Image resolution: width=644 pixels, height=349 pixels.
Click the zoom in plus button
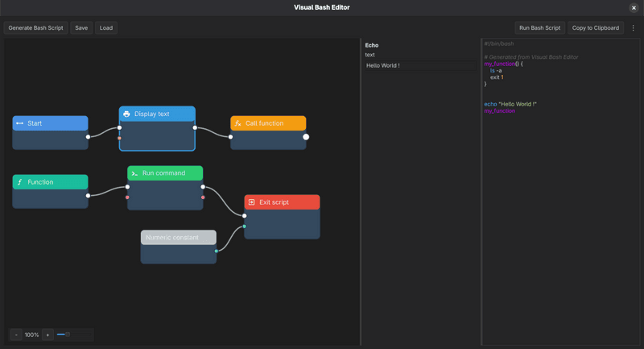[47, 334]
